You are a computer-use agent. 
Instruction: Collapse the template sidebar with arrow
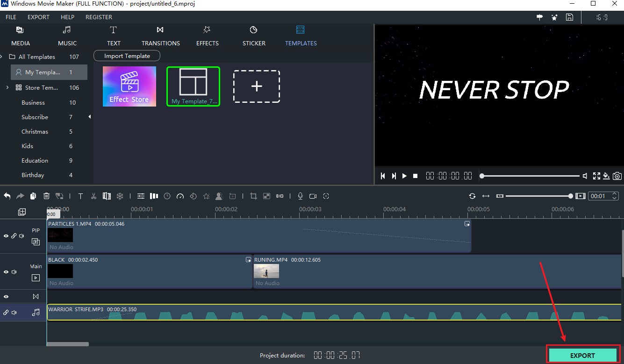pyautogui.click(x=90, y=117)
